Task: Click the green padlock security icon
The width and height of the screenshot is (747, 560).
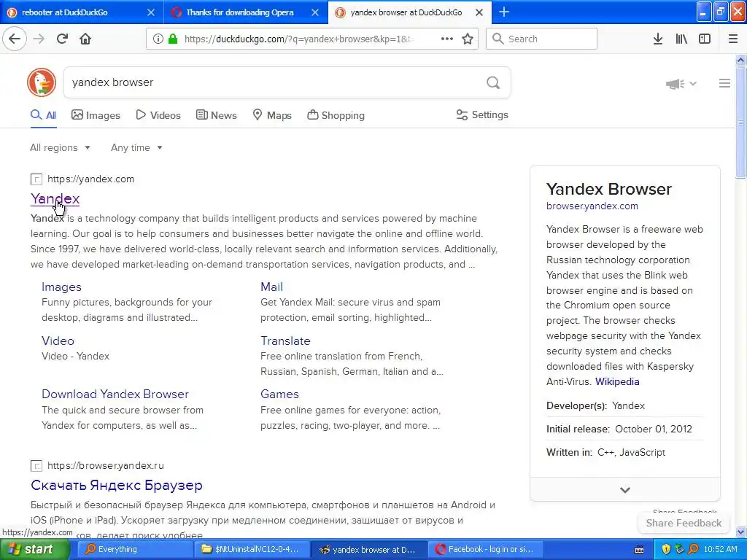Action: pos(172,39)
